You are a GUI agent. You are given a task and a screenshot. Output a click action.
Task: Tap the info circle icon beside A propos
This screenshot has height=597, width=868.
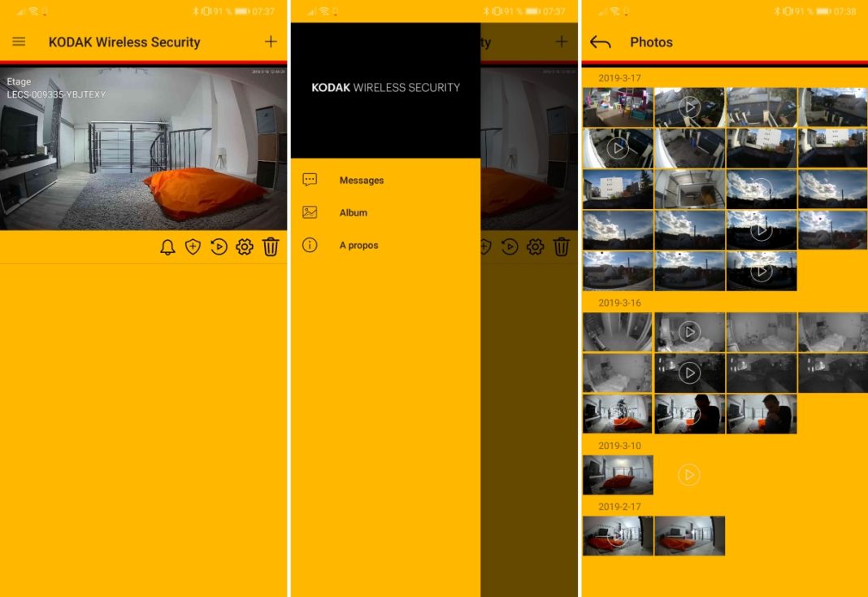310,245
